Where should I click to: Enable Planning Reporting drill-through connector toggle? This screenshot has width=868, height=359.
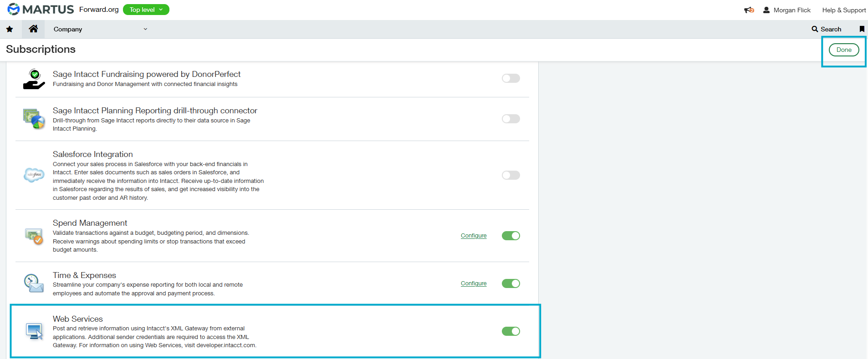[x=511, y=119]
